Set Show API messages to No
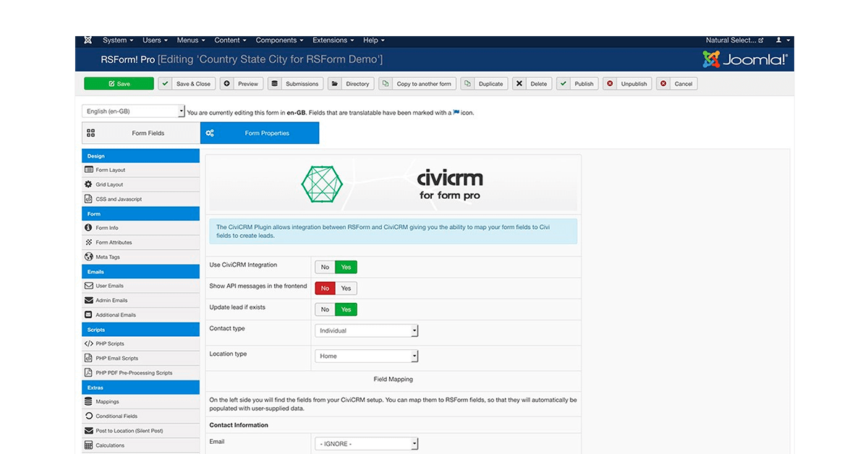 [x=325, y=288]
